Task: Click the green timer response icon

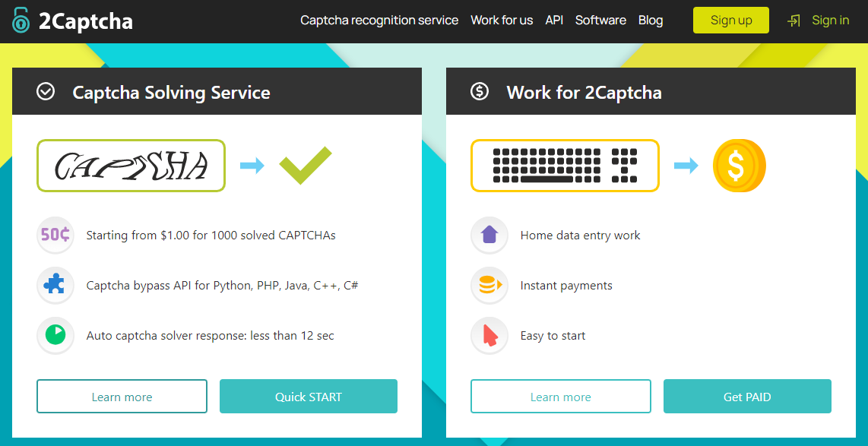Action: click(x=55, y=335)
